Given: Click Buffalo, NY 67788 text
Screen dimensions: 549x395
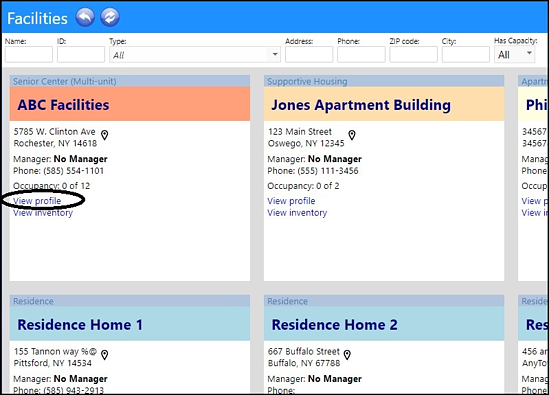Looking at the screenshot, I should pos(304,363).
